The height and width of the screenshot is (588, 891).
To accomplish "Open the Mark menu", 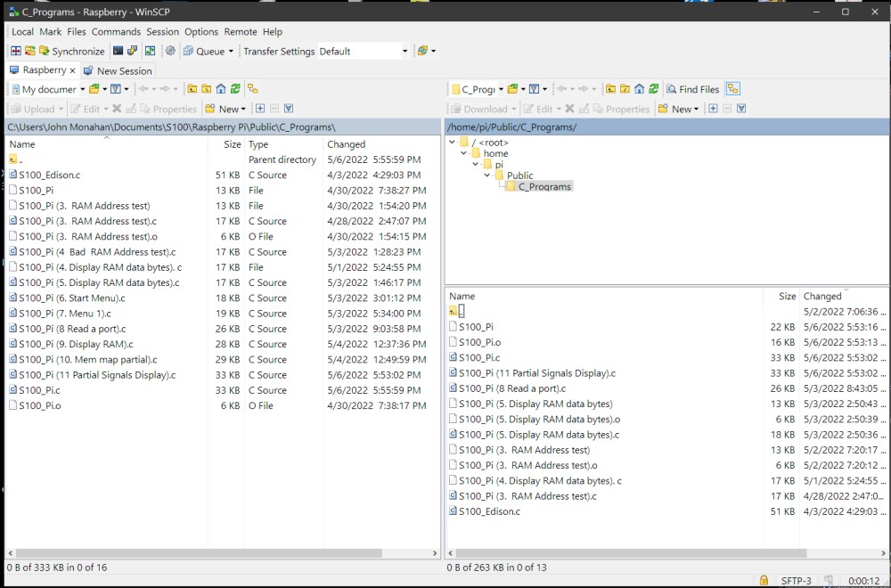I will (51, 32).
